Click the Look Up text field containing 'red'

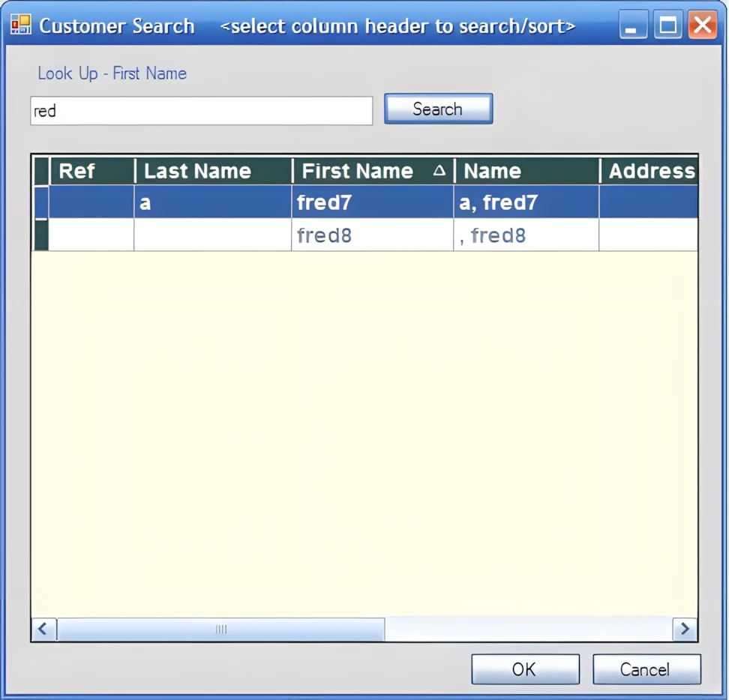(201, 111)
